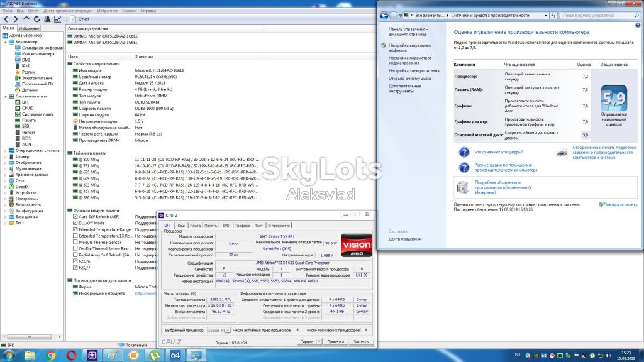Viewport: 644px width, 362px height.
Task: Select Чипсет item in AIDA64 tree
Action: click(28, 132)
